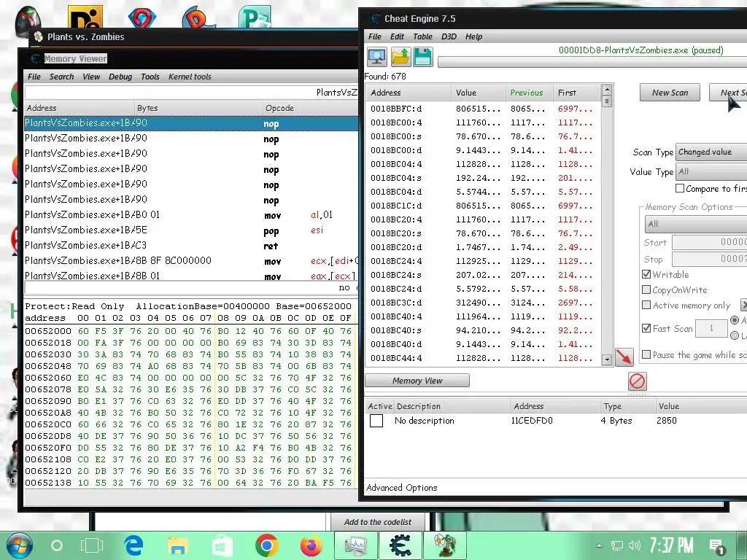747x560 pixels.
Task: Save the table with floppy disk icon
Action: 422,57
